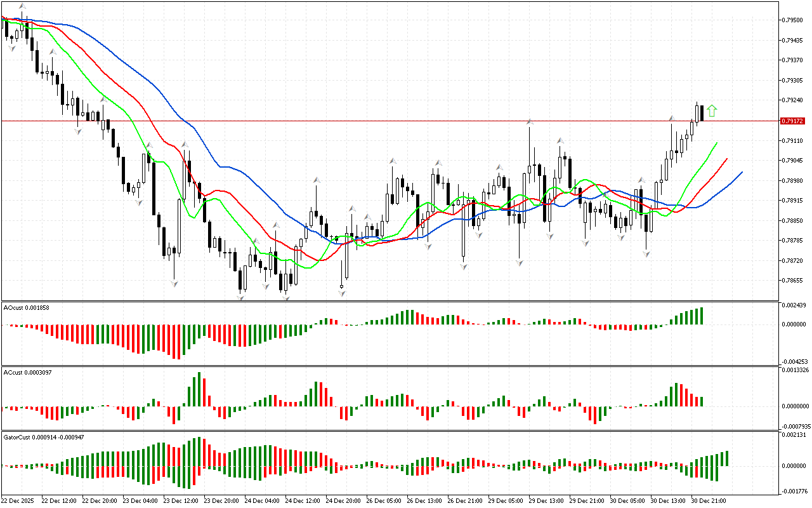
Task: Select the down fractal under the 23 Dec 12:00 low
Action: pos(173,283)
